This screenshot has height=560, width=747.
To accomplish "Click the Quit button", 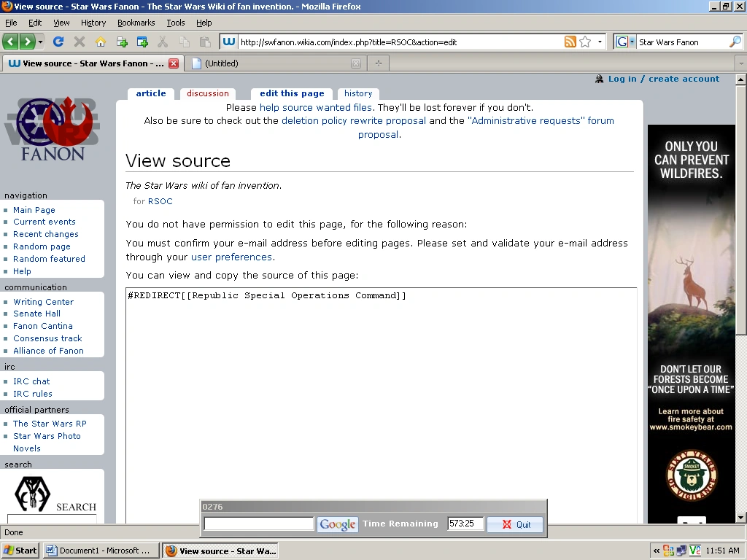I will (x=515, y=524).
